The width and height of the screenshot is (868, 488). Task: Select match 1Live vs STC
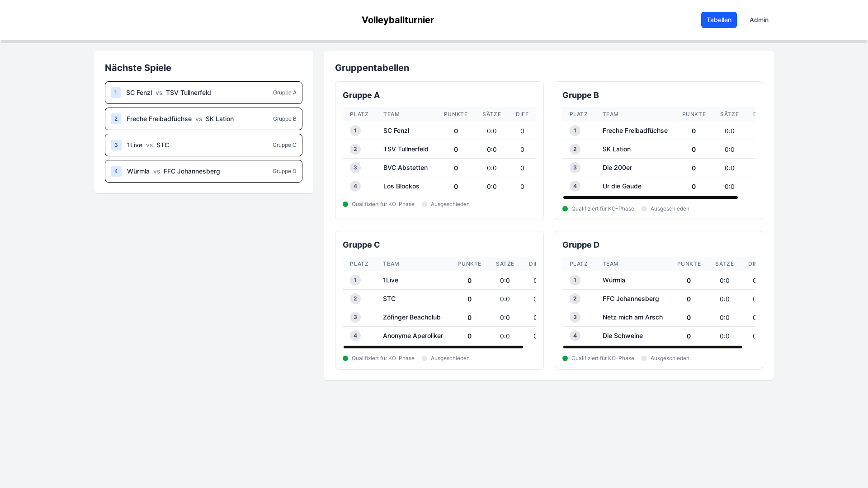click(x=203, y=145)
